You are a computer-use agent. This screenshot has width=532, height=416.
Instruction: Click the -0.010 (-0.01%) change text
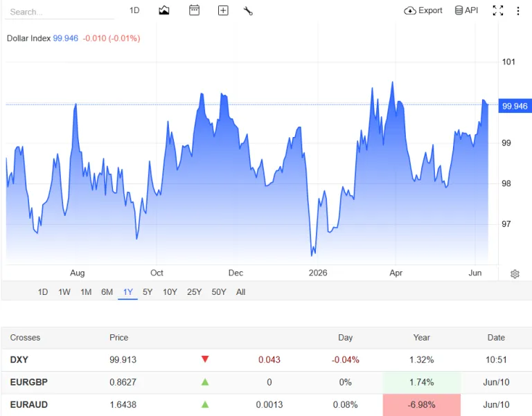tap(112, 38)
